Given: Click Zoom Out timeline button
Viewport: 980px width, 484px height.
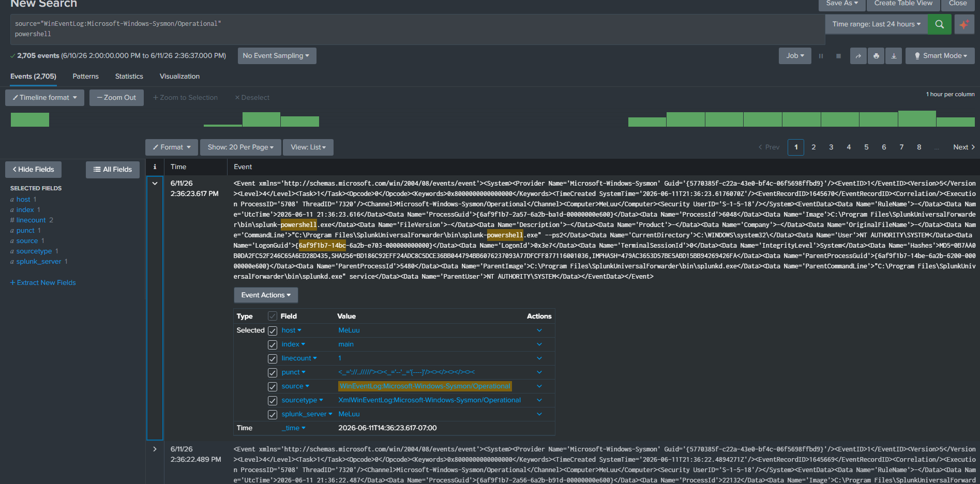Looking at the screenshot, I should point(116,98).
